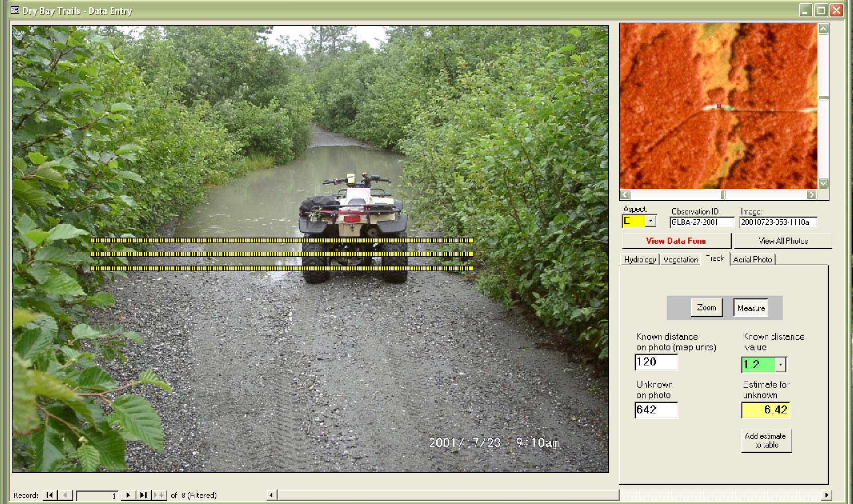Click the ATV trail photo
The image size is (853, 504).
(x=310, y=249)
